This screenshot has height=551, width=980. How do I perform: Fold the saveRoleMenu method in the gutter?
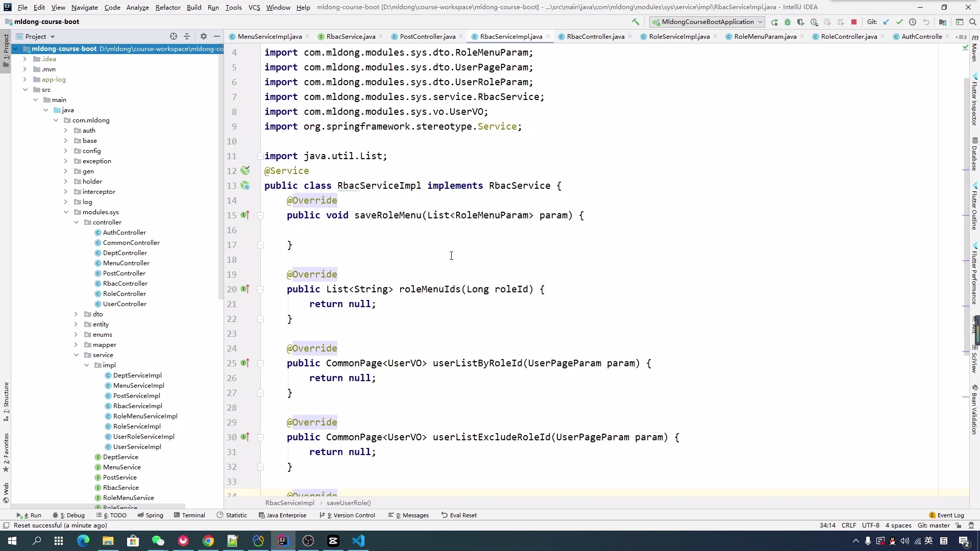(261, 215)
